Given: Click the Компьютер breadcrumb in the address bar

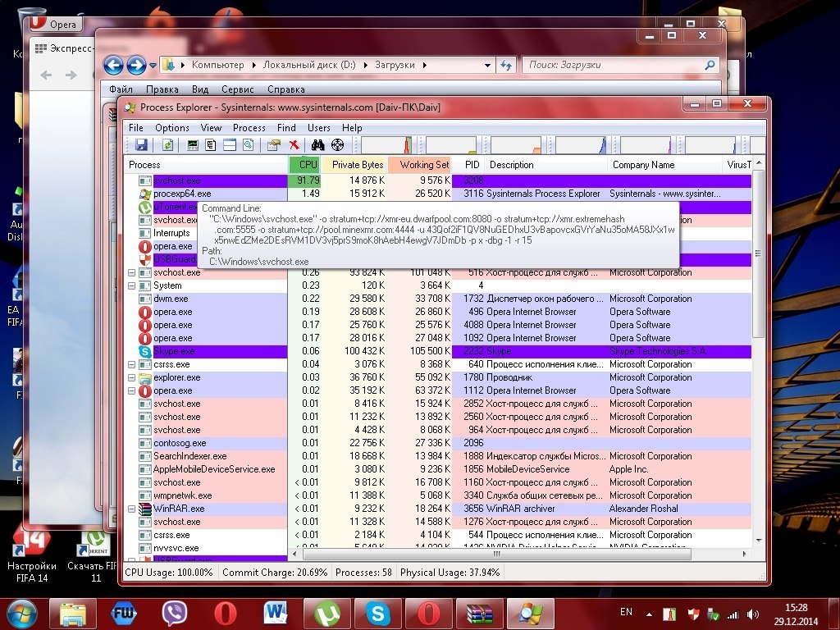Looking at the screenshot, I should click(217, 66).
